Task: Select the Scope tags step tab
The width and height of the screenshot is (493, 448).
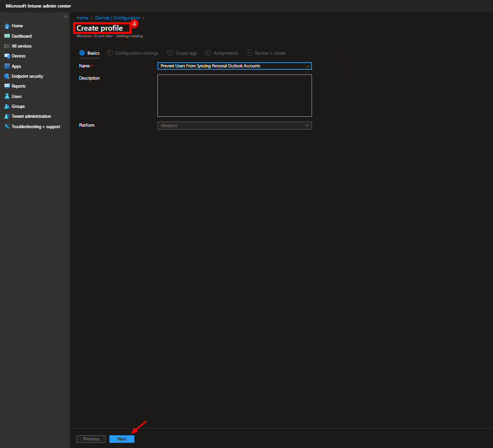Action: tap(182, 53)
